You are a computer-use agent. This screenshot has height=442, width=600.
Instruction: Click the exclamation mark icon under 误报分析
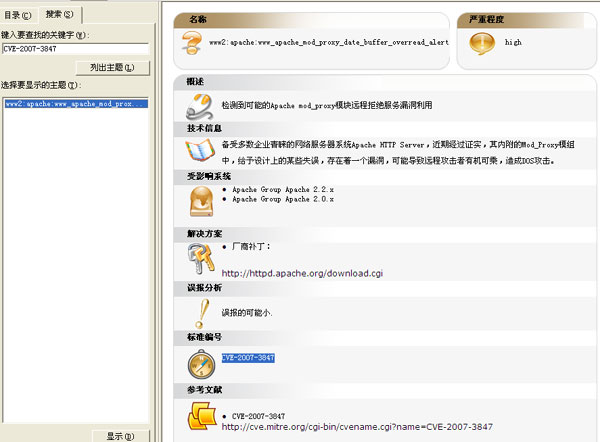click(200, 312)
